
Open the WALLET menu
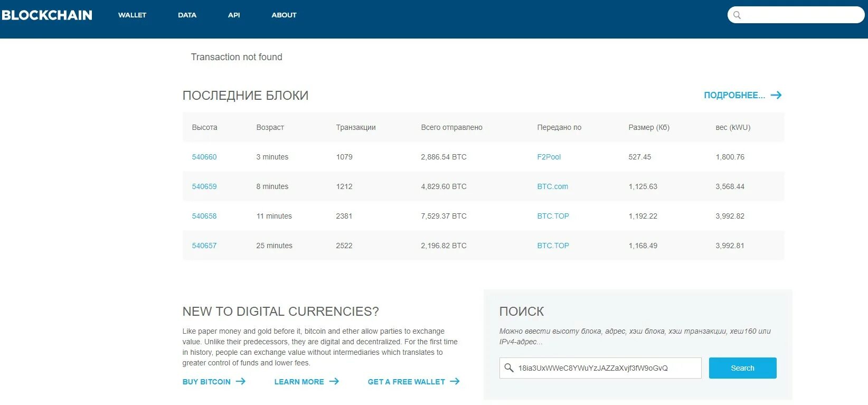coord(132,15)
